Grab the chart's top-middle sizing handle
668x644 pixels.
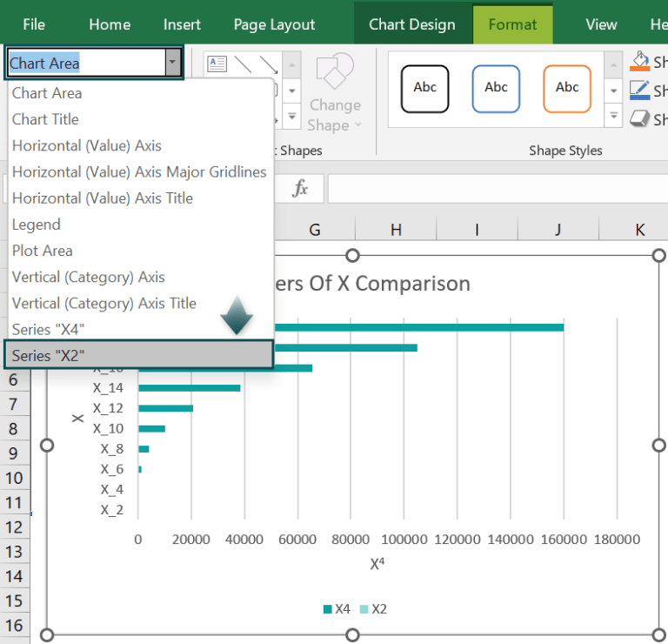tap(352, 256)
